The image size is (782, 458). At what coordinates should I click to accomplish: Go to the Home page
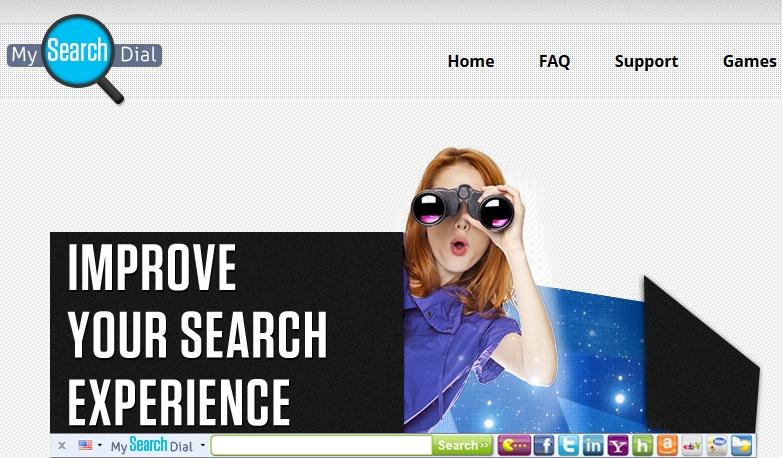click(470, 61)
